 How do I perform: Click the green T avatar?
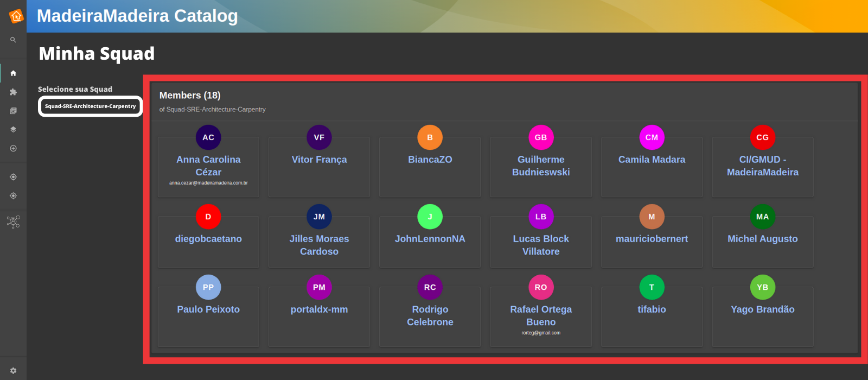(652, 287)
